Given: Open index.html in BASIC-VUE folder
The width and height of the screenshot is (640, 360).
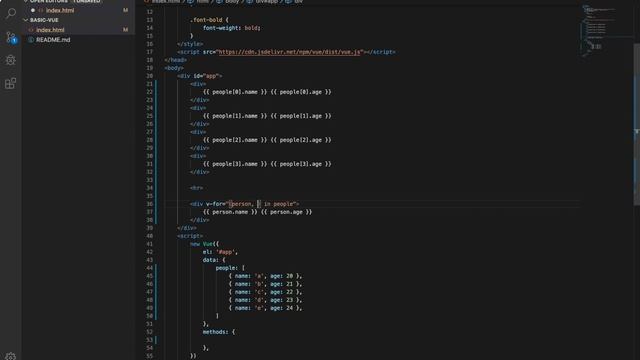Looking at the screenshot, I should coord(50,30).
